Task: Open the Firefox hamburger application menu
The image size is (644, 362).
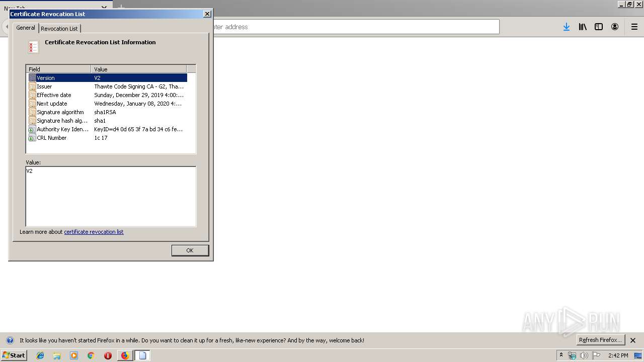Action: coord(634,27)
